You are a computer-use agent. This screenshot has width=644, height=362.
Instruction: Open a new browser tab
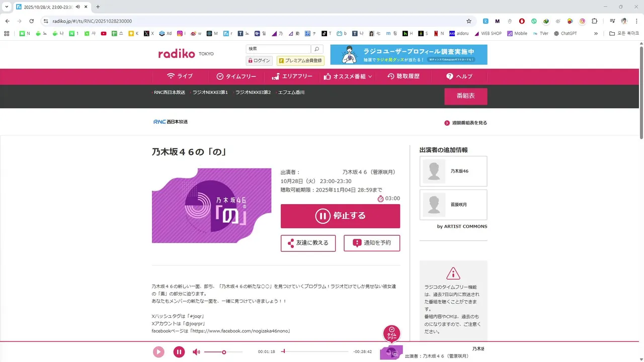[98, 7]
